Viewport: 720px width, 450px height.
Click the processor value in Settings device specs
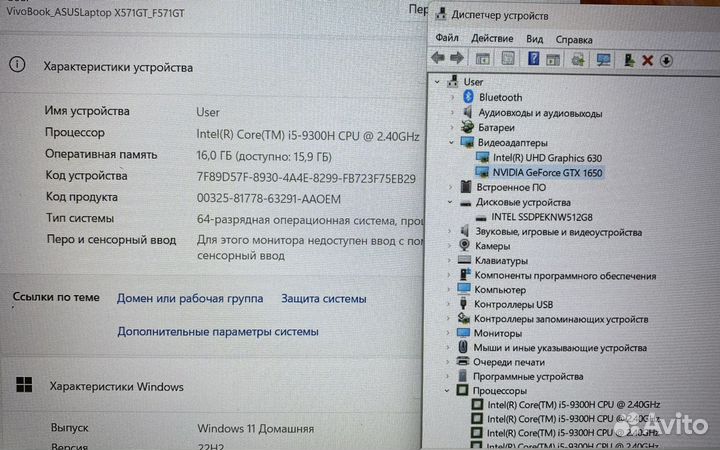(x=308, y=135)
